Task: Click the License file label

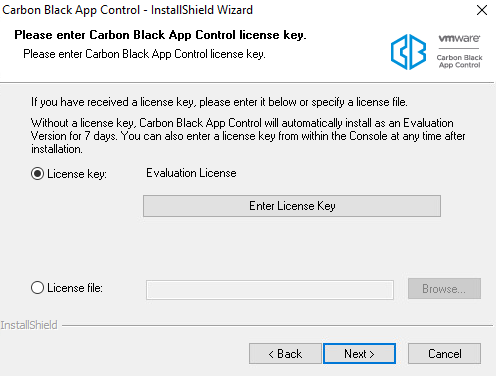Action: pos(75,288)
